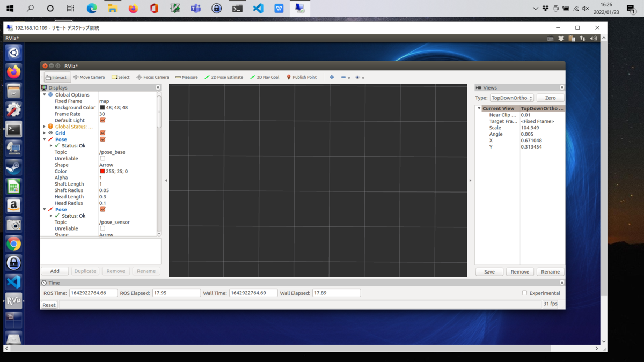Viewport: 644px width, 362px height.
Task: Collapse the Global Options section
Action: tap(45, 95)
